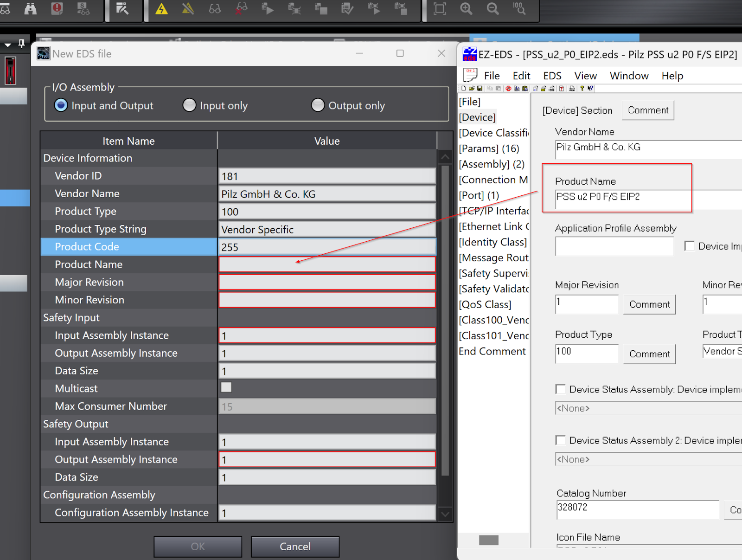This screenshot has width=742, height=560.
Task: Click the EZ-EDS tree horizontal scrollbar thumb
Action: [x=489, y=540]
